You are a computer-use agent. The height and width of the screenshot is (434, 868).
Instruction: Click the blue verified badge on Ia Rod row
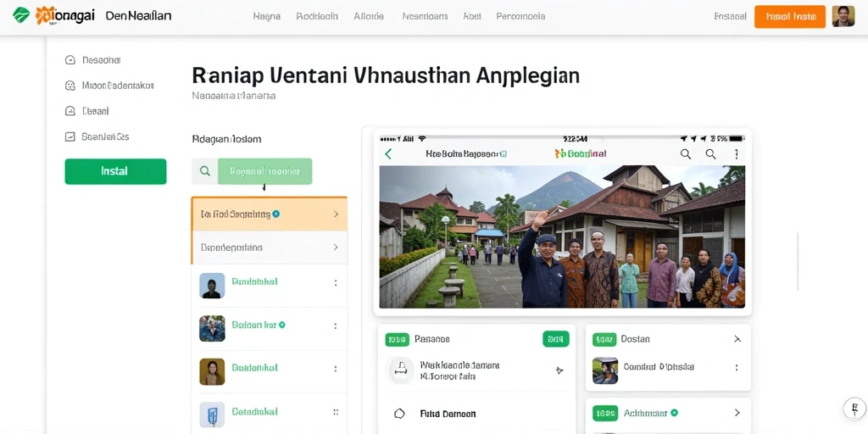coord(276,214)
